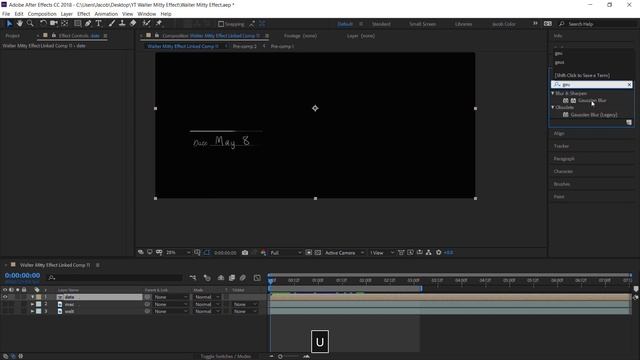Open the Active Camera dropdown
640x360 pixels.
[x=344, y=253]
